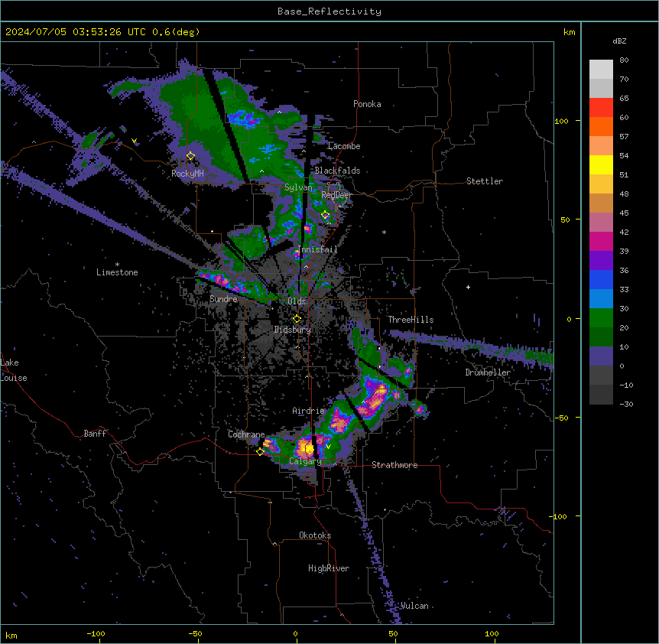The height and width of the screenshot is (644, 659).
Task: Click the slate purple 0–10 dBZ swatch
Action: click(601, 356)
